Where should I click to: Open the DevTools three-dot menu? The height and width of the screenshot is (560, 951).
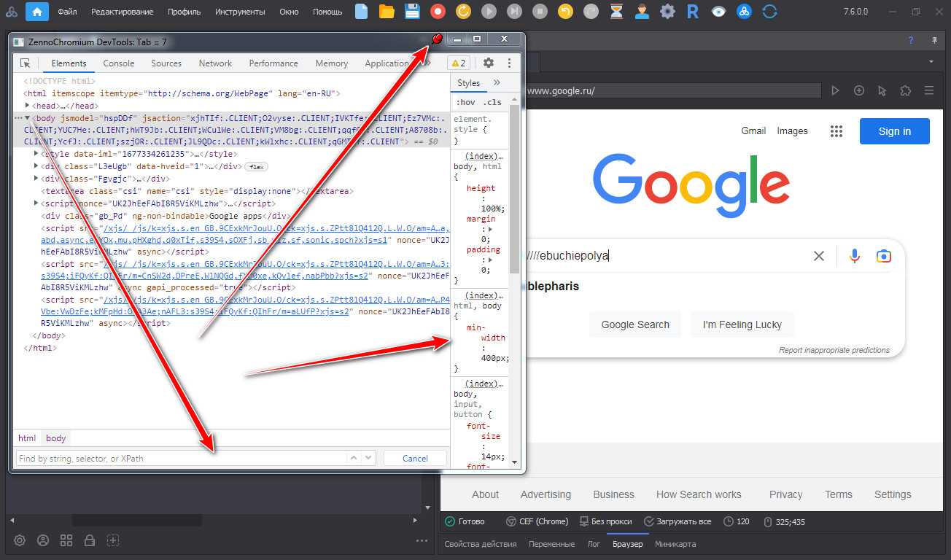coord(509,63)
